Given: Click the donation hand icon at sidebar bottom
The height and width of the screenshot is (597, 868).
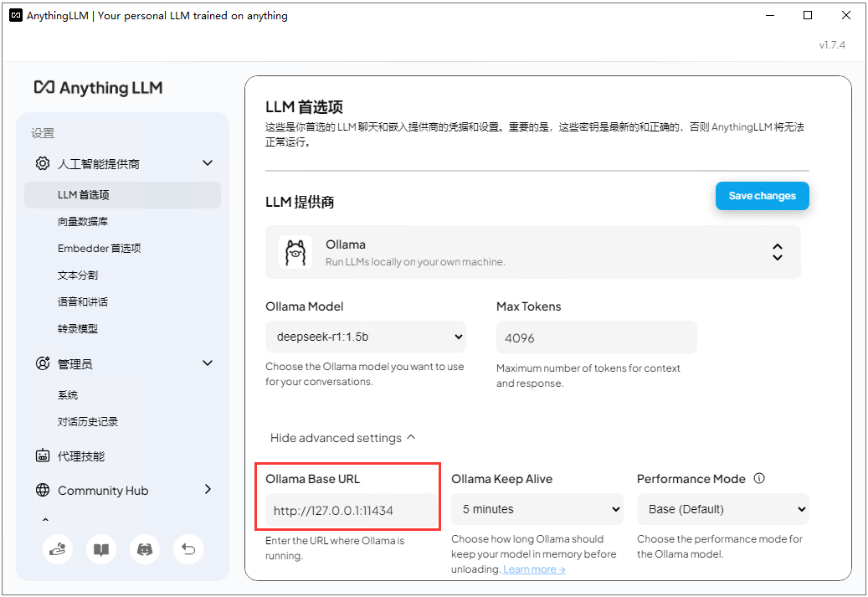Looking at the screenshot, I should 58,549.
